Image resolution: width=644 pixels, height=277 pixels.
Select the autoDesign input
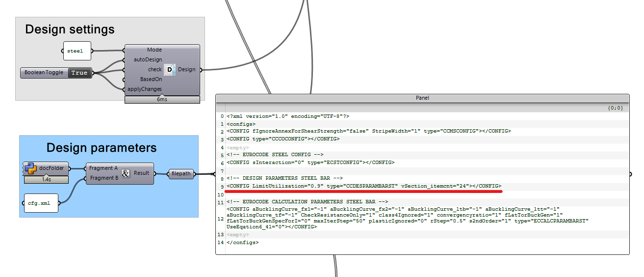click(148, 60)
